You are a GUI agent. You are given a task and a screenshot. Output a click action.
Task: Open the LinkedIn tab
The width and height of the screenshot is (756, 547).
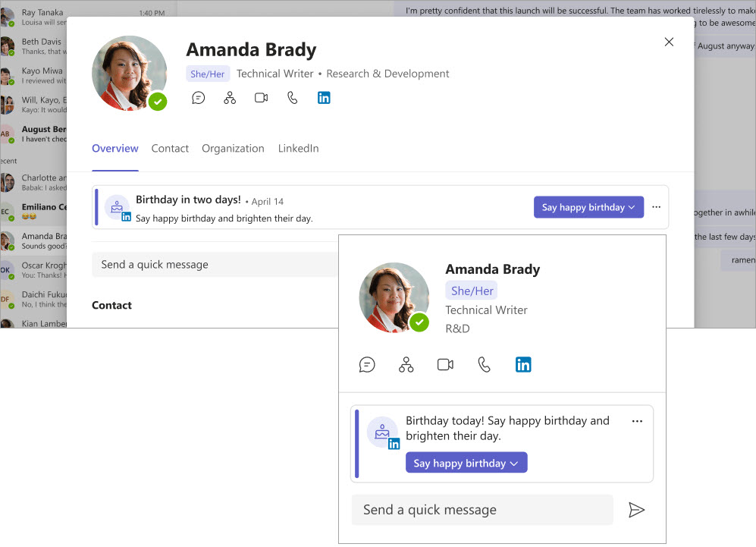pyautogui.click(x=298, y=149)
